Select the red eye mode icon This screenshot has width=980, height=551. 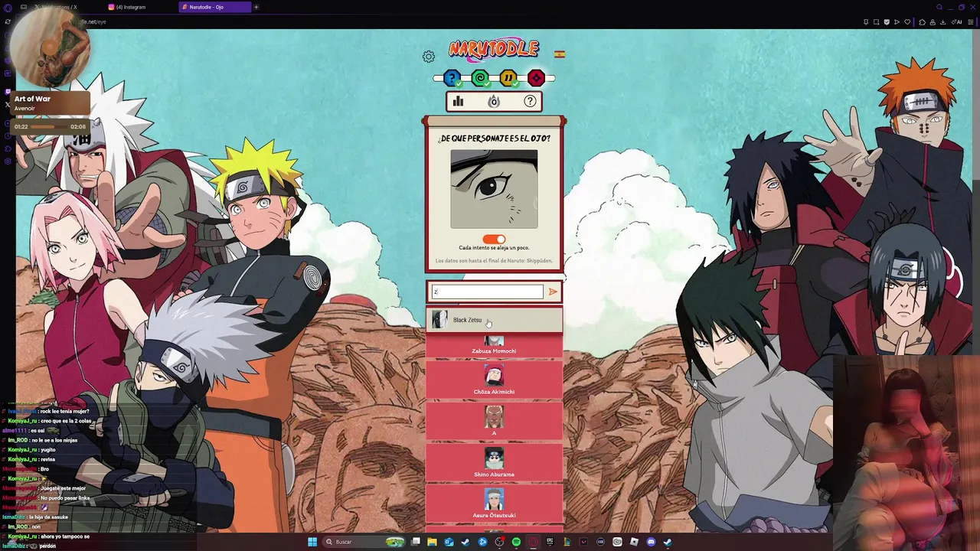pos(536,78)
